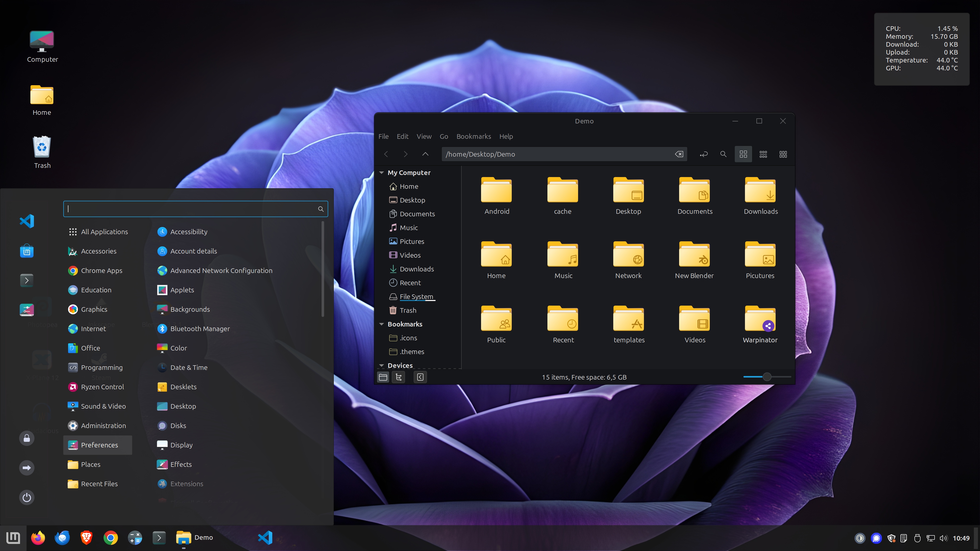Screen dimensions: 980x551
Task: Hide the sidebar using status bar button
Action: 420,377
